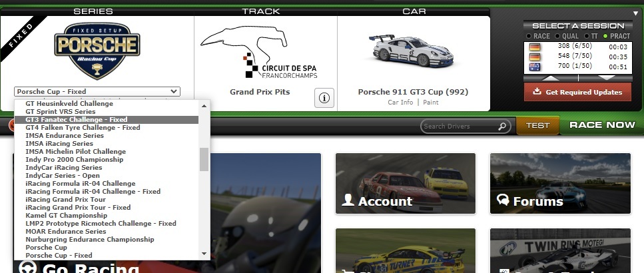Image resolution: width=644 pixels, height=273 pixels.
Task: Select session 548 (7/50) row
Action: click(578, 57)
